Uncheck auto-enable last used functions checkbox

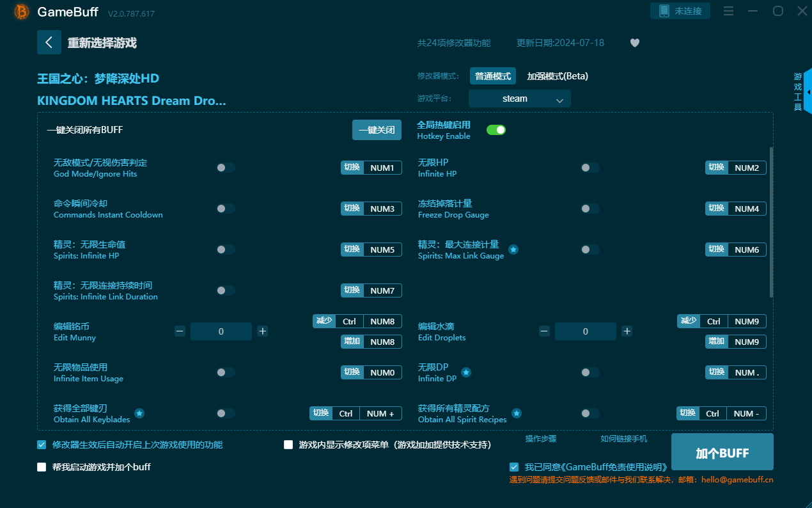(x=42, y=445)
